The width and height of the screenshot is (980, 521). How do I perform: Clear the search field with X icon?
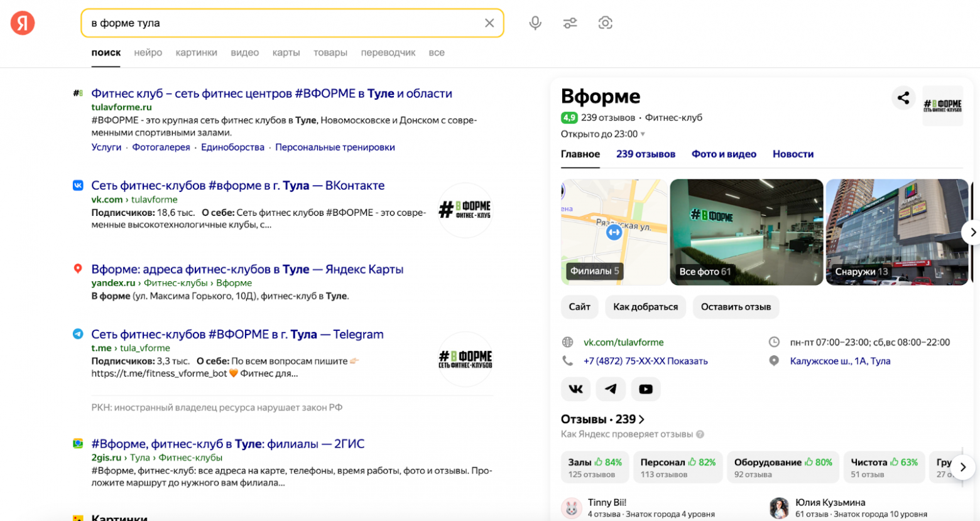coord(489,23)
